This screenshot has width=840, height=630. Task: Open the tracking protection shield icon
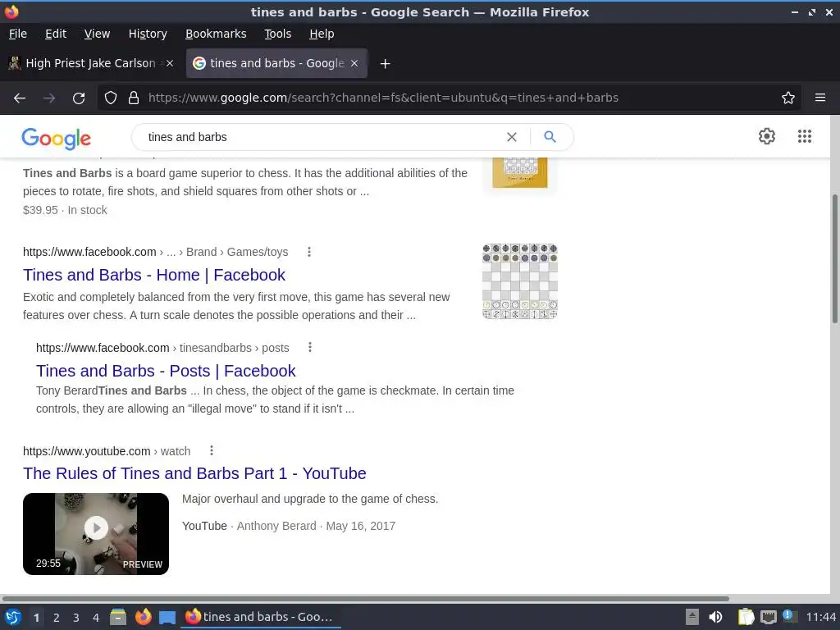coord(111,98)
